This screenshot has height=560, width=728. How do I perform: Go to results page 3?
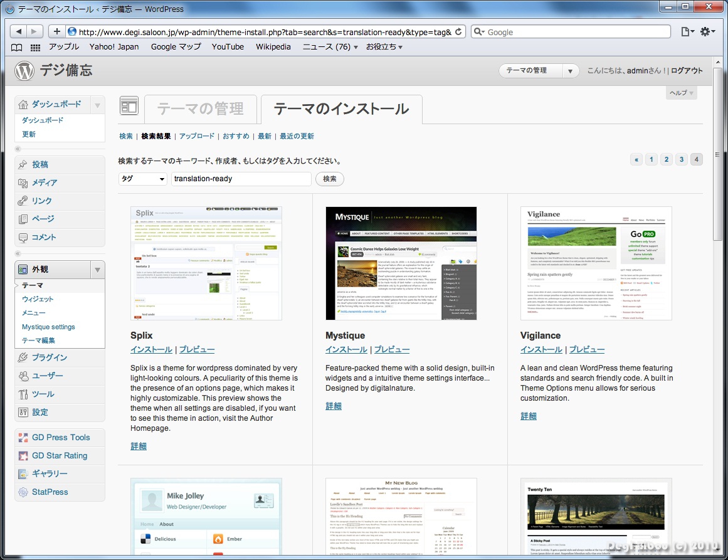tap(682, 159)
